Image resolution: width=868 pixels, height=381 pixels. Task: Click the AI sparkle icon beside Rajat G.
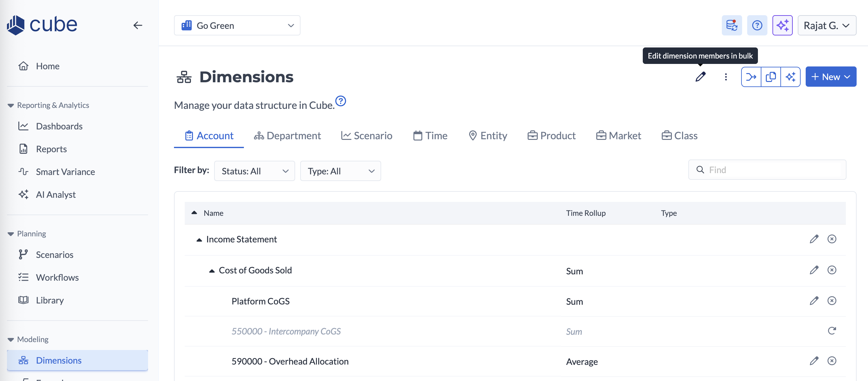click(782, 25)
